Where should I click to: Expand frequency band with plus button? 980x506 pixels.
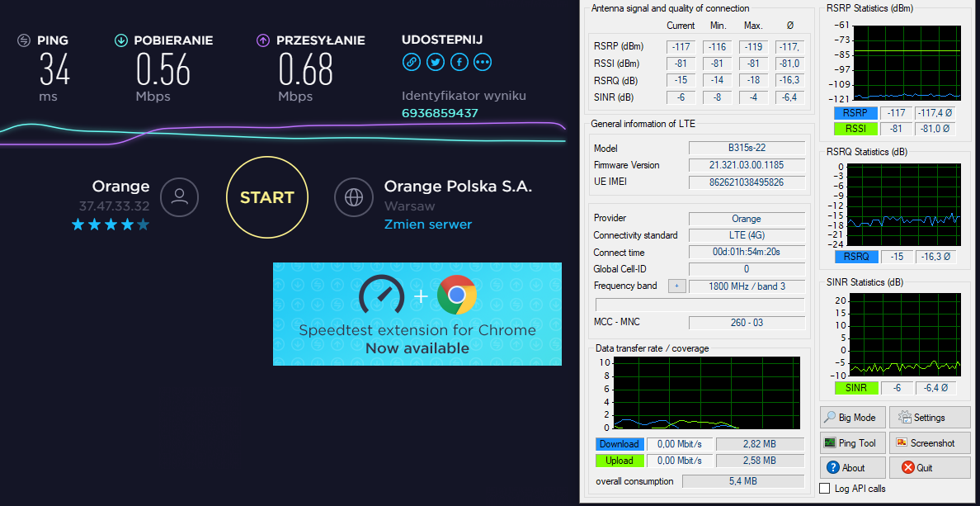tap(677, 286)
